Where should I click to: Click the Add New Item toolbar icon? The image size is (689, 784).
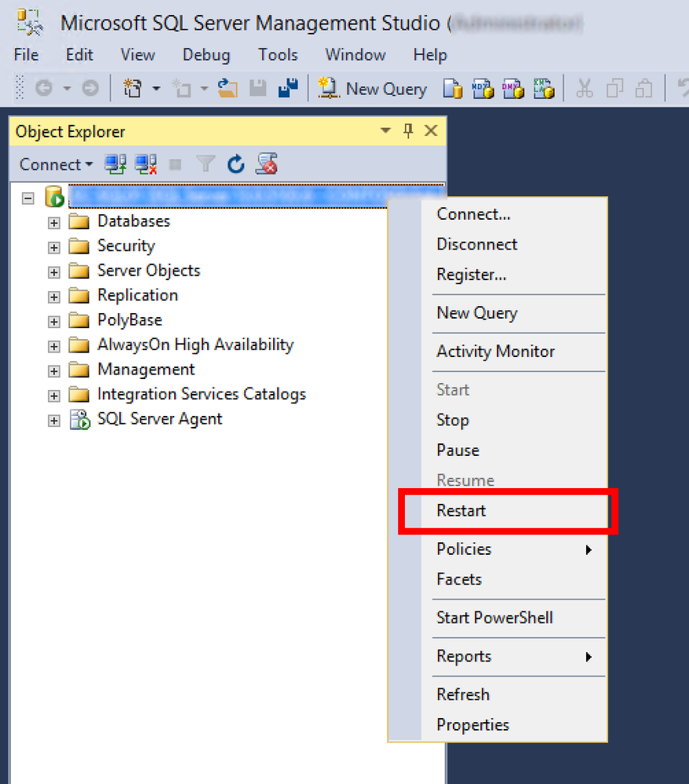click(181, 89)
